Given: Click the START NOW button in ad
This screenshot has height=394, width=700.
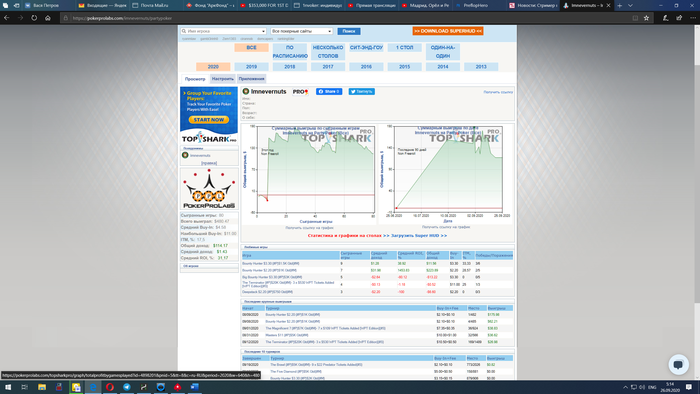Looking at the screenshot, I should pos(209,120).
